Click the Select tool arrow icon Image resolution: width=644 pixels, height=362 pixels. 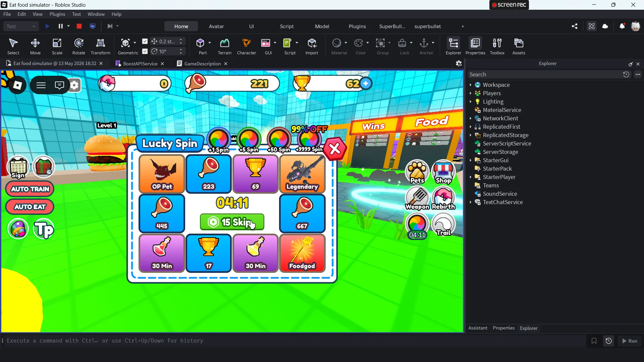pos(13,43)
